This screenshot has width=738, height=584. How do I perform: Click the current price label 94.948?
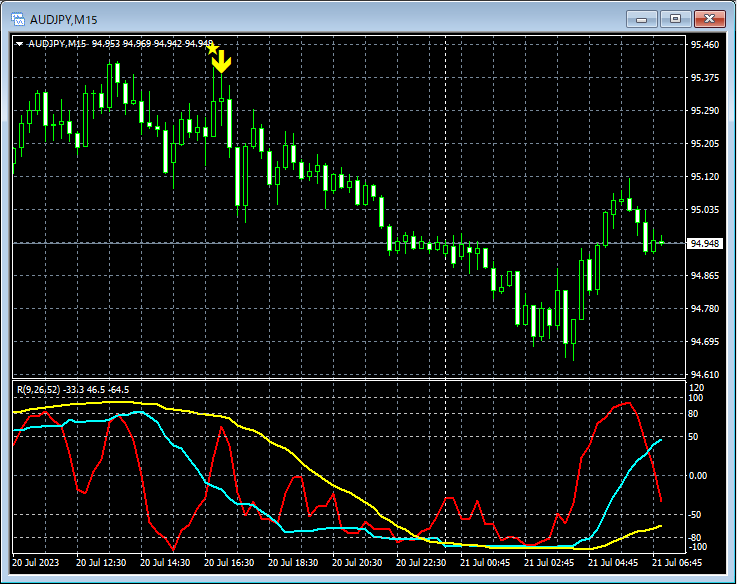click(x=705, y=244)
